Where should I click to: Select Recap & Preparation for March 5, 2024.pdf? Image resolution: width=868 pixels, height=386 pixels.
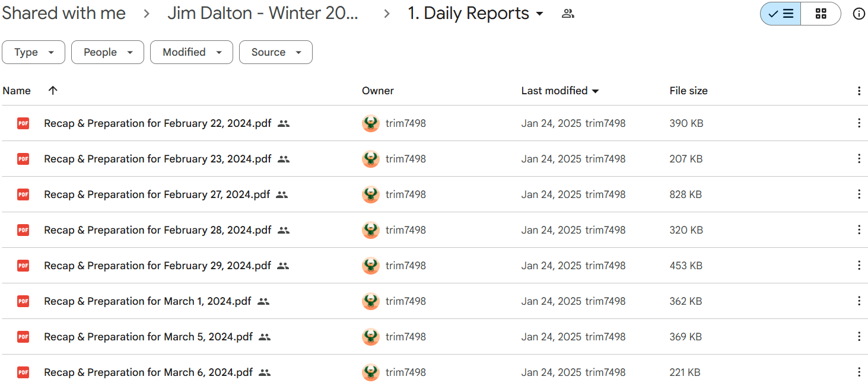tap(148, 337)
